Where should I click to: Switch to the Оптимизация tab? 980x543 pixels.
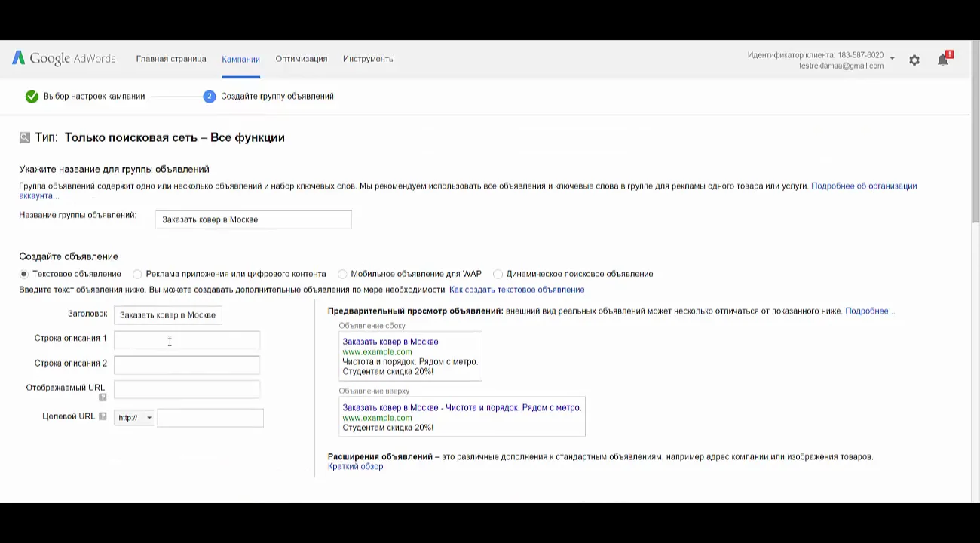302,59
